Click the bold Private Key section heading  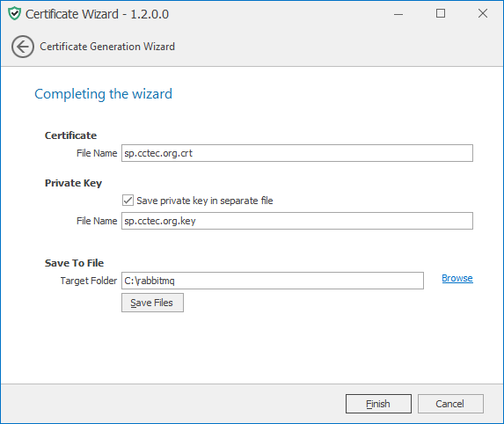(73, 183)
